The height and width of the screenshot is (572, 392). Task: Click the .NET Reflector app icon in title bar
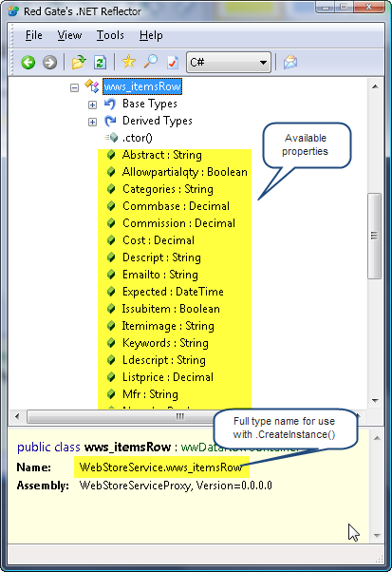click(14, 11)
